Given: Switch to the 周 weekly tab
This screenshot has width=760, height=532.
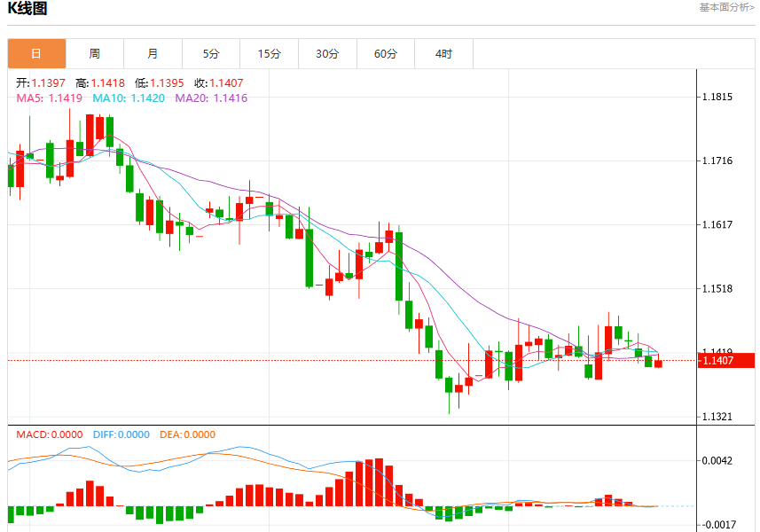Looking at the screenshot, I should click(x=95, y=54).
